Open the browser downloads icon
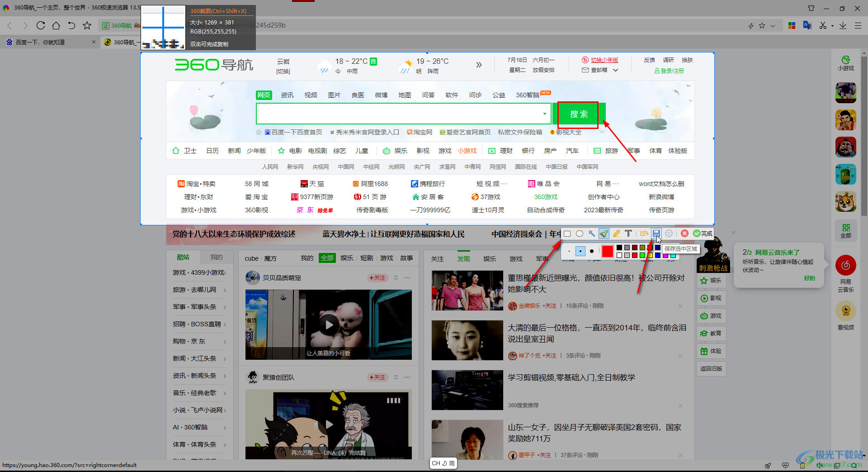868x472 pixels. 843,26
